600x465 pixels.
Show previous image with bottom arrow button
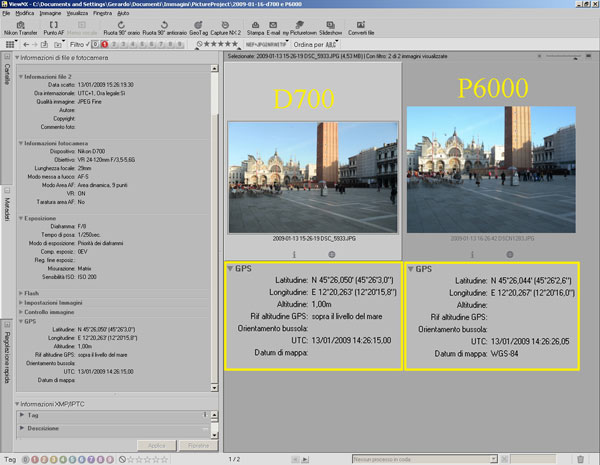click(x=295, y=459)
